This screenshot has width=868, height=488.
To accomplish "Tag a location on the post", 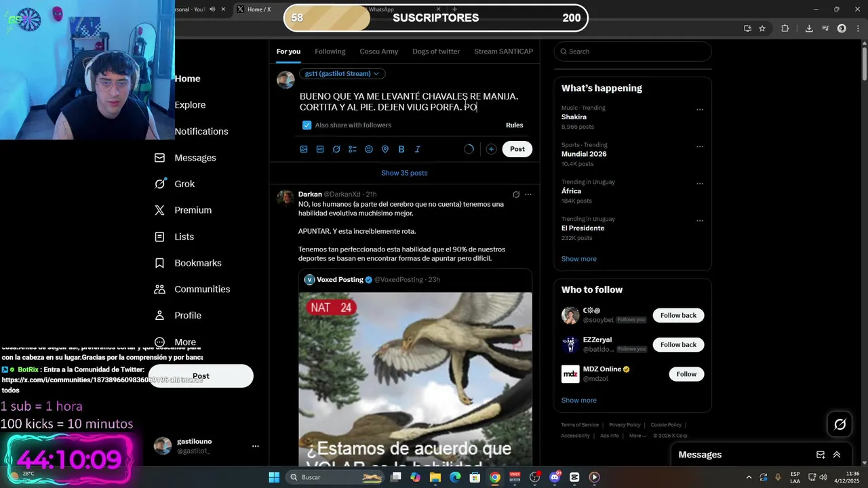I will (385, 149).
